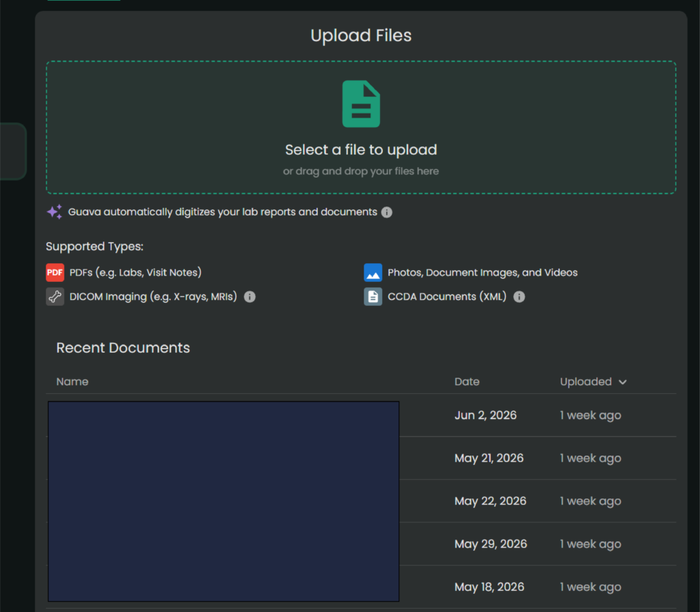Open the document dated May 18, 2026
This screenshot has width=700, height=612.
(x=361, y=587)
